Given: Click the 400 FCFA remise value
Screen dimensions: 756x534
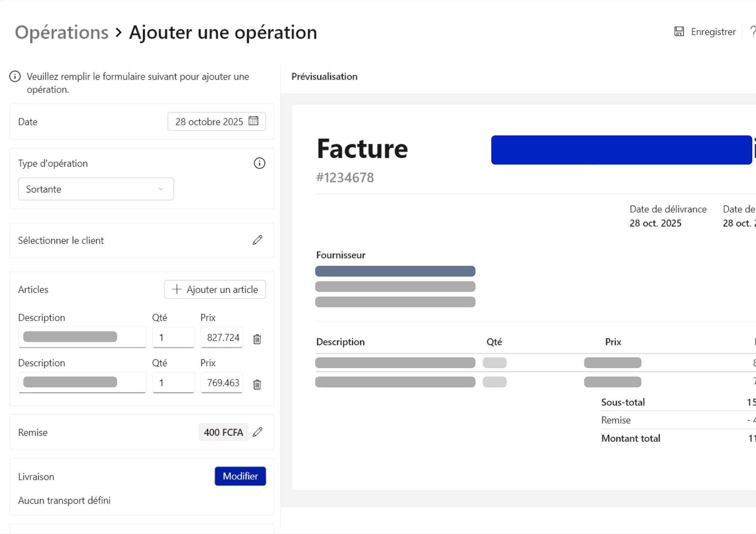Looking at the screenshot, I should [x=223, y=432].
